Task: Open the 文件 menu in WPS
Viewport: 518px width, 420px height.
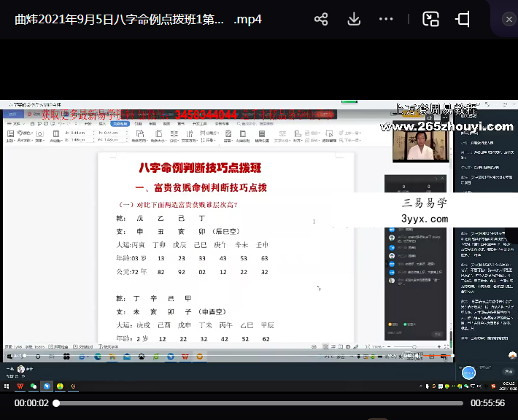Action: pos(16,124)
